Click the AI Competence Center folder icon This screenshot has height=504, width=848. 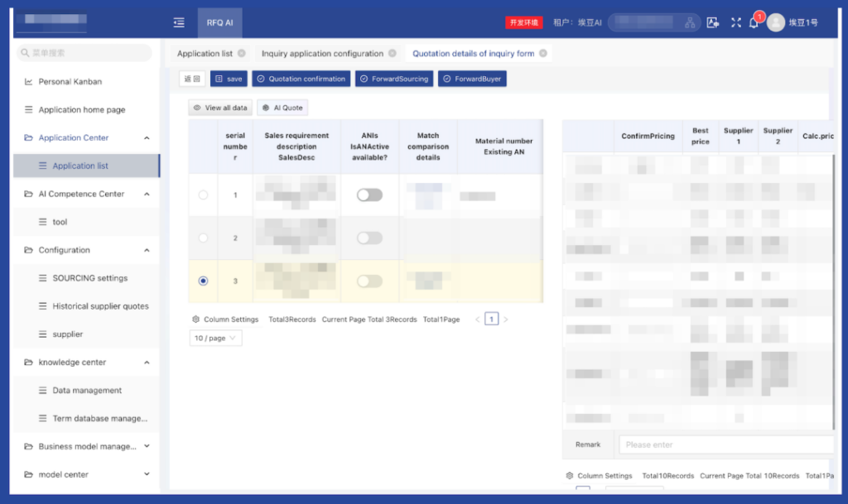pyautogui.click(x=28, y=194)
